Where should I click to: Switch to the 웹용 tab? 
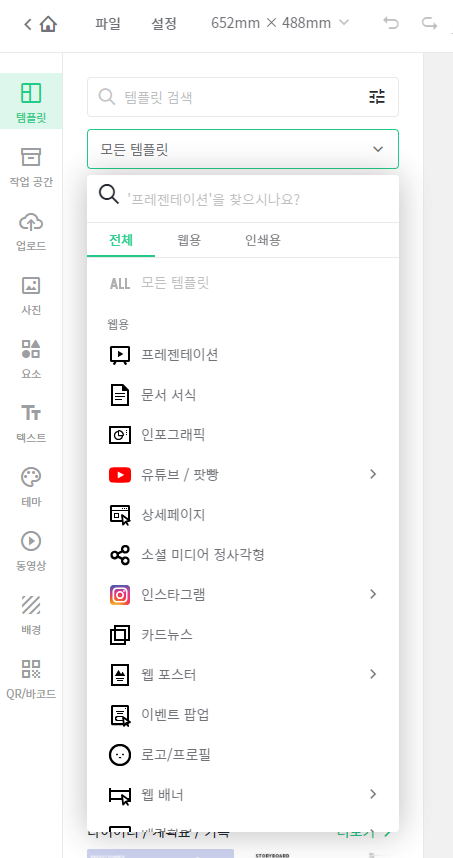(x=189, y=240)
